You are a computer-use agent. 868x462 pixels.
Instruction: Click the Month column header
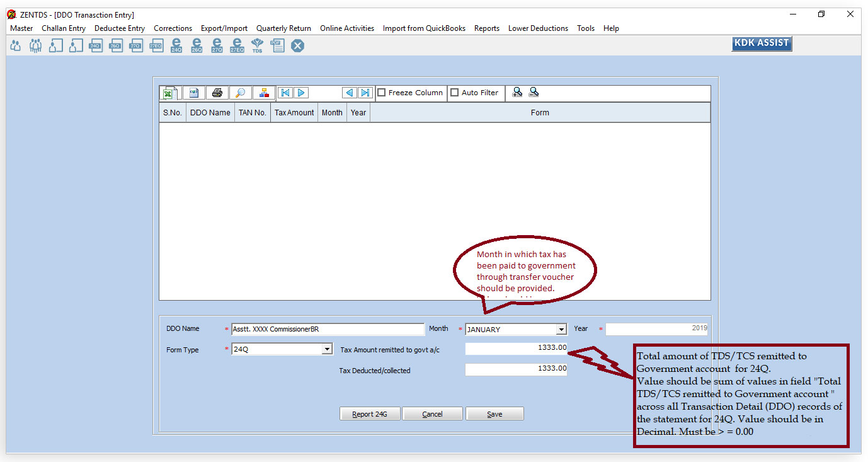[332, 113]
